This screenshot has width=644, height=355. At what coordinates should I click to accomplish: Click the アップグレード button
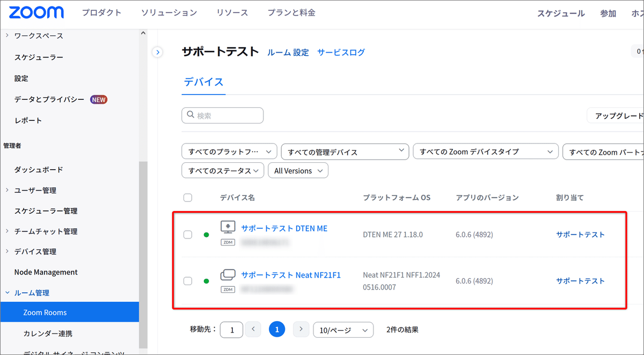point(616,116)
